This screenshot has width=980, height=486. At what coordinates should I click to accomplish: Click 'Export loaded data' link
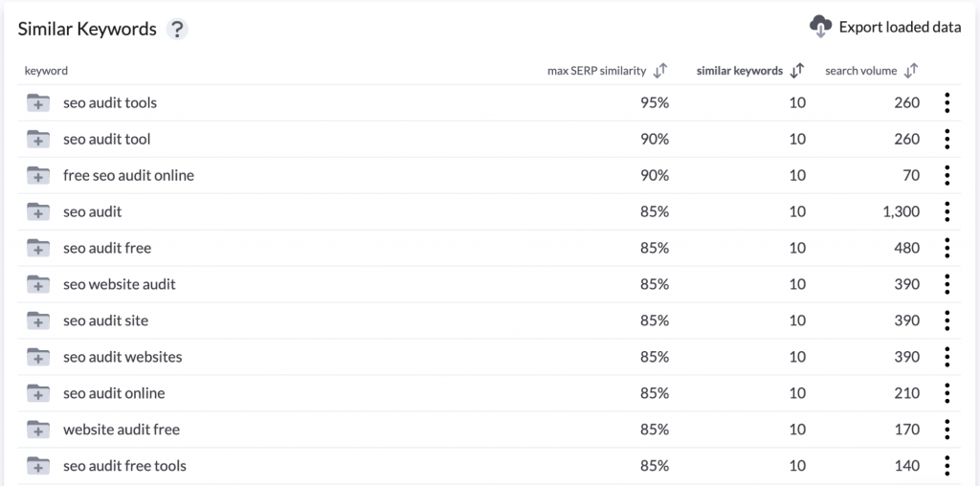[900, 28]
